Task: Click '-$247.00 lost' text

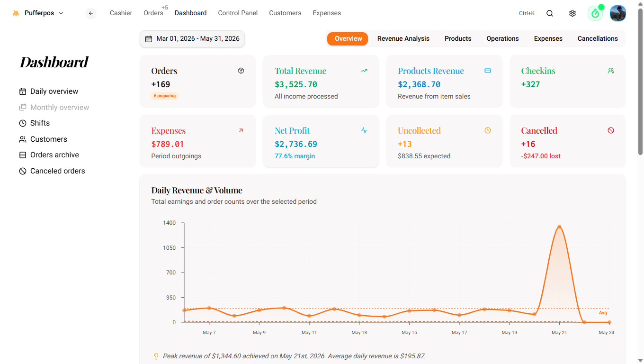Action: (541, 156)
